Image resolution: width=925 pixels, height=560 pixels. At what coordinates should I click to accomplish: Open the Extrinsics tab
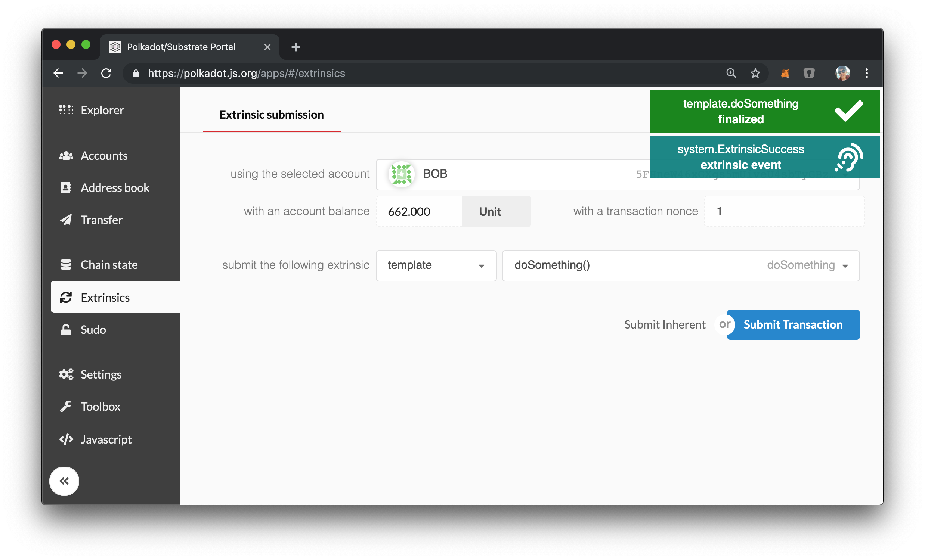[x=105, y=296]
